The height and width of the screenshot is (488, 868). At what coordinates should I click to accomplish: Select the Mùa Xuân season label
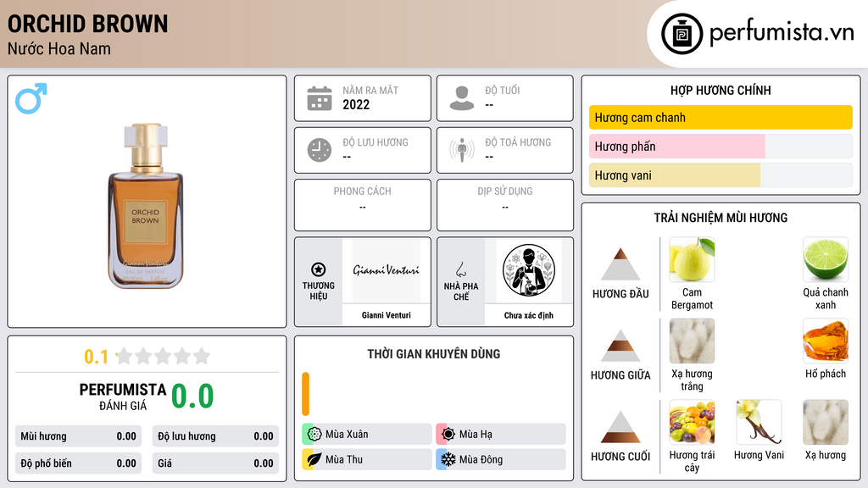point(347,435)
